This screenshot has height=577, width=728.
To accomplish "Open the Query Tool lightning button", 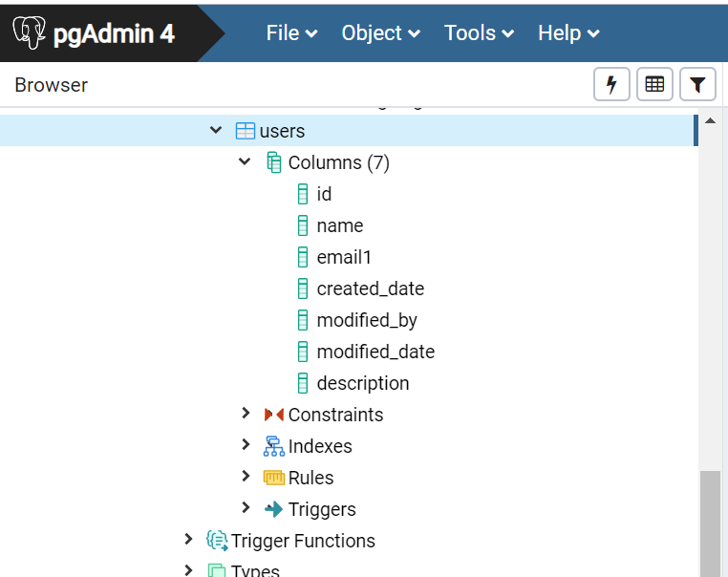I will tap(611, 84).
